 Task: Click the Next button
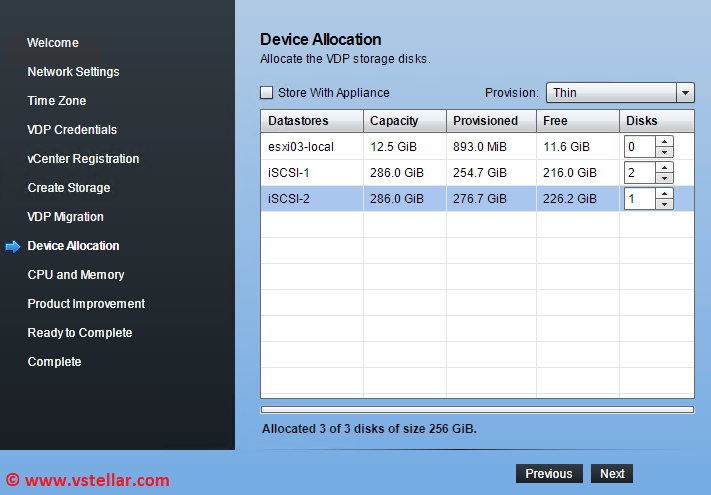click(612, 474)
